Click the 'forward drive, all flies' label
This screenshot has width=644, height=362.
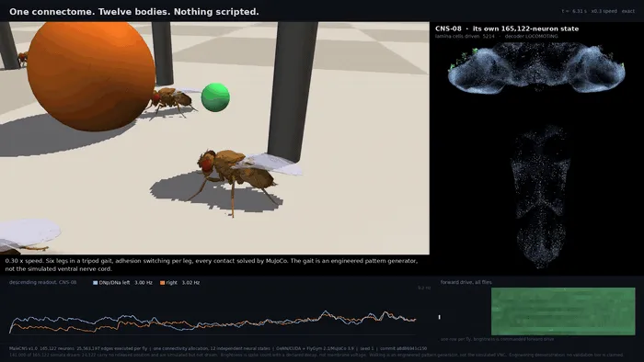click(466, 282)
